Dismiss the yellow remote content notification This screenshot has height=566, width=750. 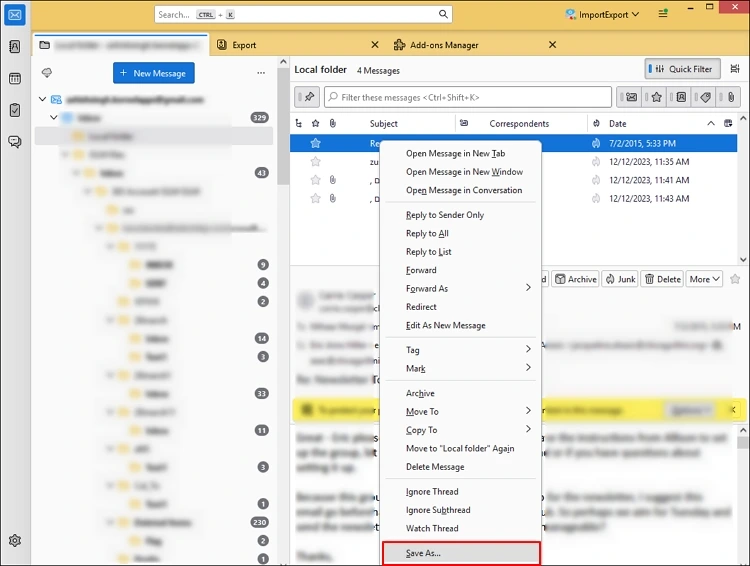733,410
